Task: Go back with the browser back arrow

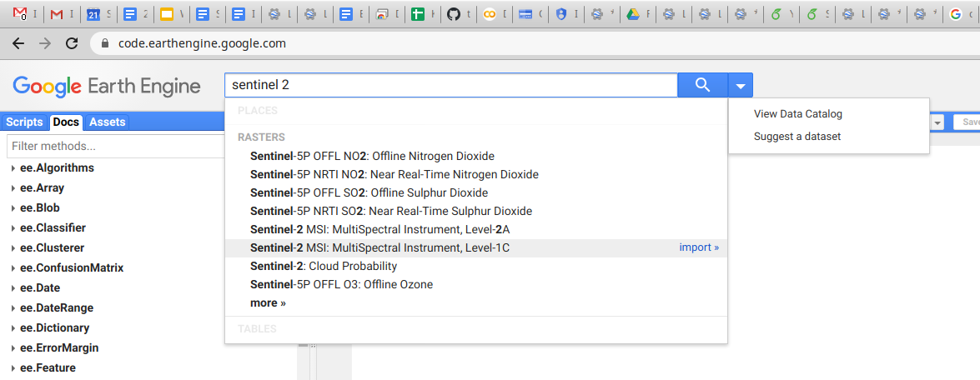Action: click(x=18, y=43)
